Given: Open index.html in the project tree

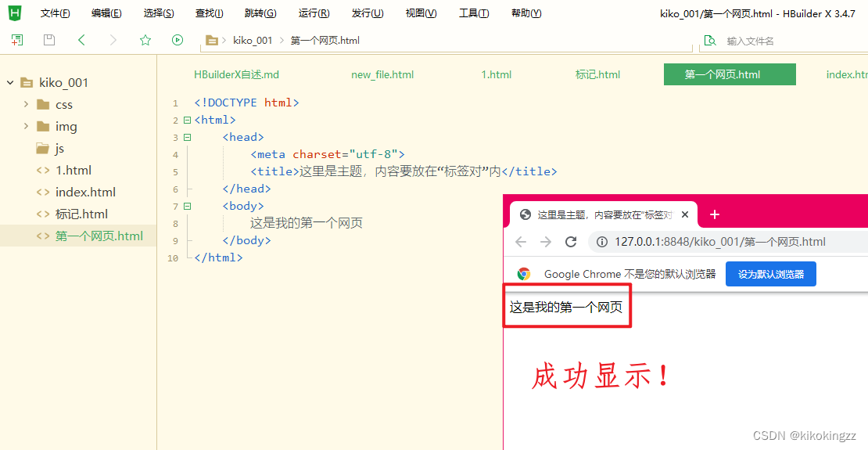Looking at the screenshot, I should [x=86, y=193].
